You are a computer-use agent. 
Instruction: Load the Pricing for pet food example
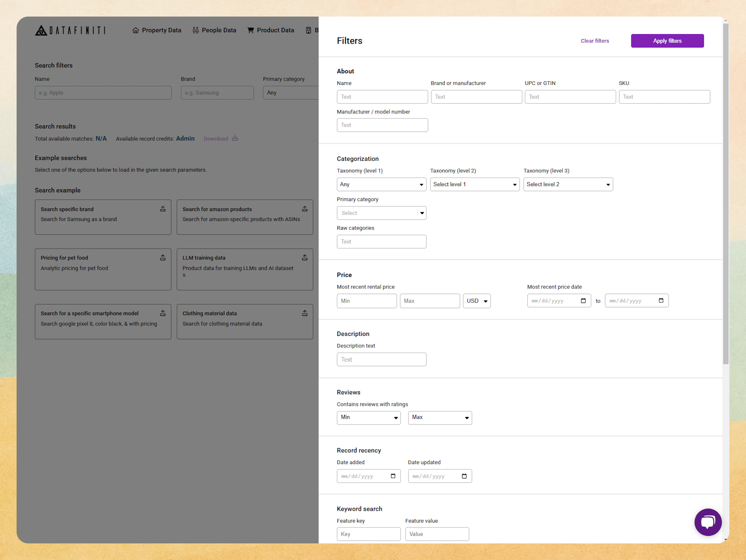[103, 269]
